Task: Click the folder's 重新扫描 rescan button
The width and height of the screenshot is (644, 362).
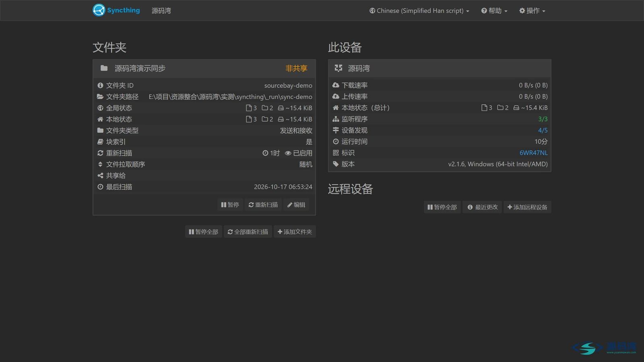Action: coord(263,205)
